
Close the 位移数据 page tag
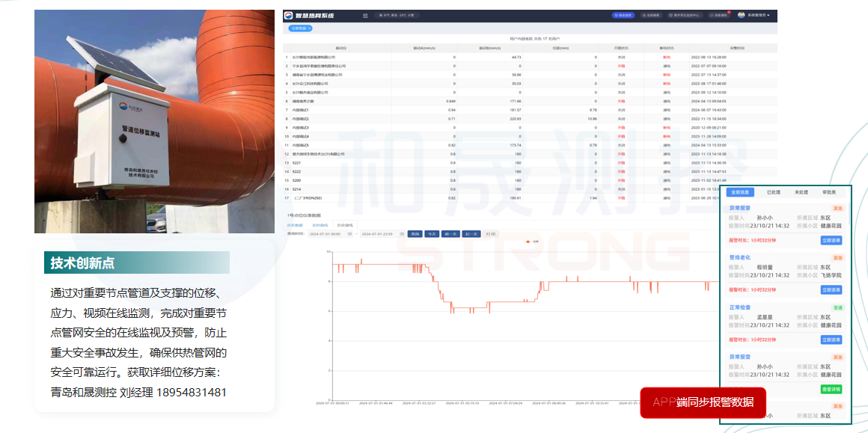[309, 28]
